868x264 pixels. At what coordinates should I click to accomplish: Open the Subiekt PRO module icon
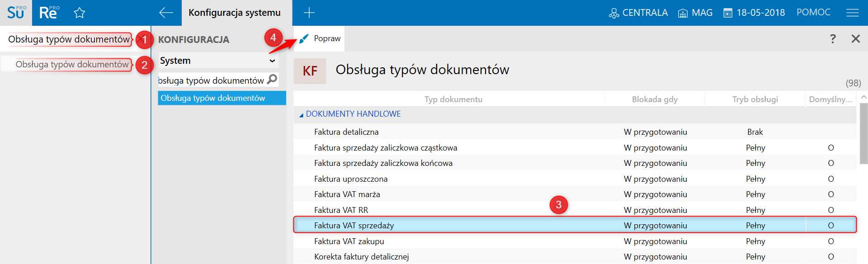(16, 13)
